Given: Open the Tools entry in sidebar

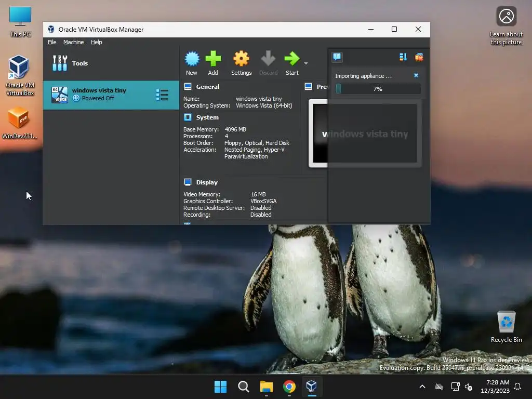Looking at the screenshot, I should (111, 63).
